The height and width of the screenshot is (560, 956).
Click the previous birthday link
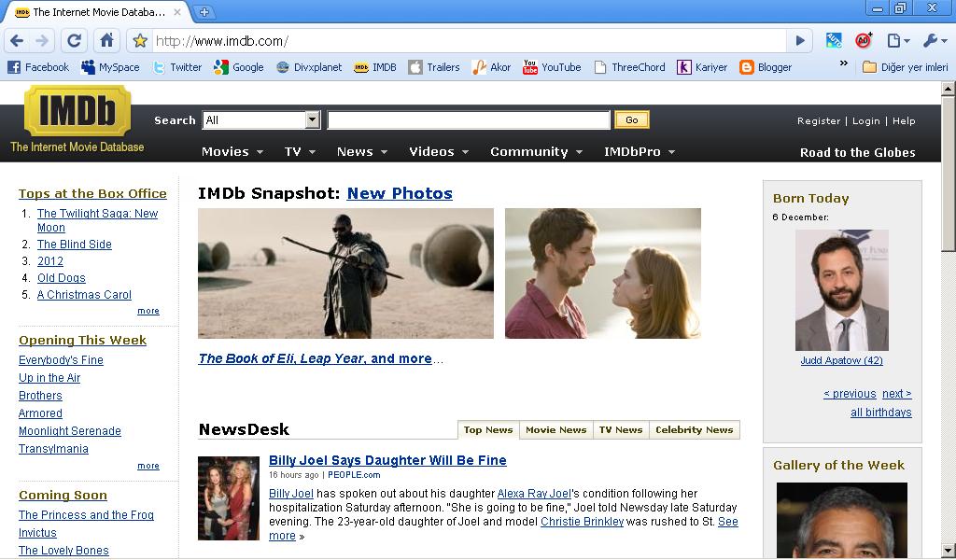point(850,394)
